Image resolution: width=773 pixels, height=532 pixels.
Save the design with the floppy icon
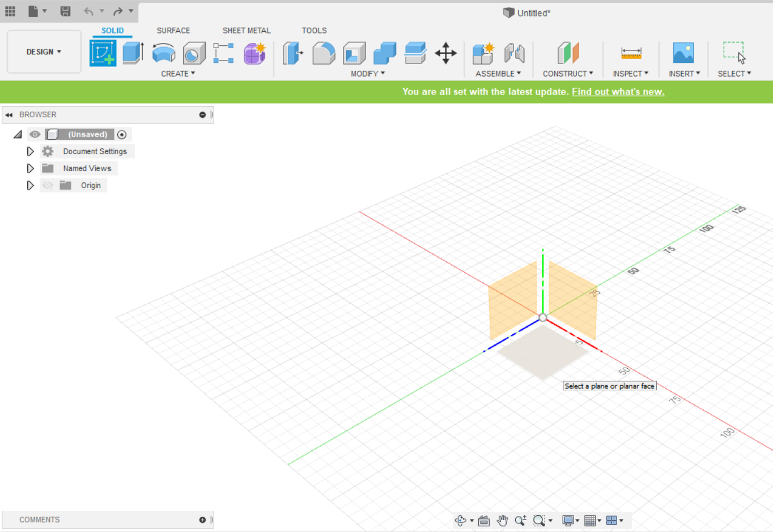[66, 11]
